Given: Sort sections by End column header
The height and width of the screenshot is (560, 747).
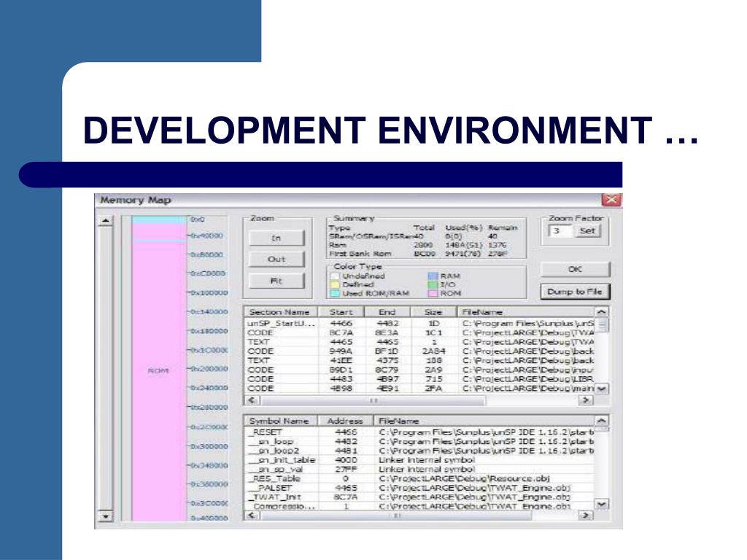Looking at the screenshot, I should pos(387,312).
